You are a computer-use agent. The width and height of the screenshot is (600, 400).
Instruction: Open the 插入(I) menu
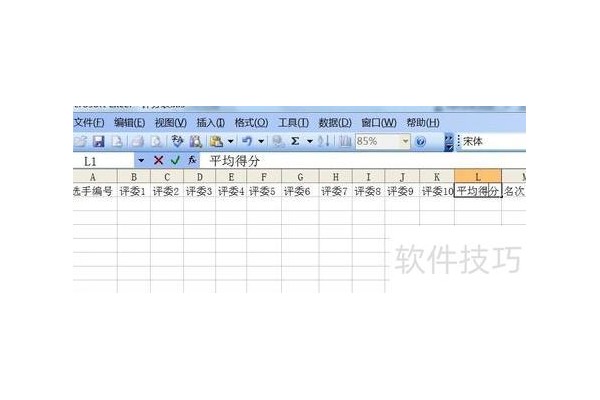point(210,123)
